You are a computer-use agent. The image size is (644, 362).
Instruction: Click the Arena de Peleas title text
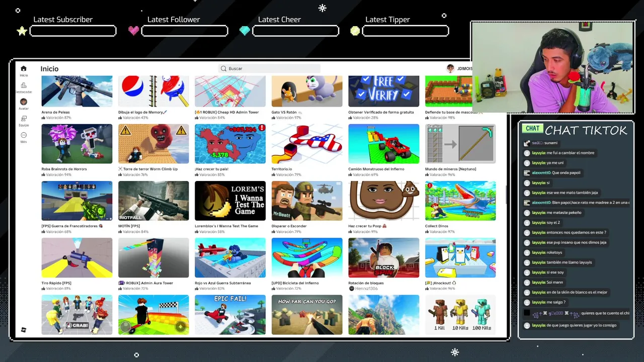coord(55,112)
